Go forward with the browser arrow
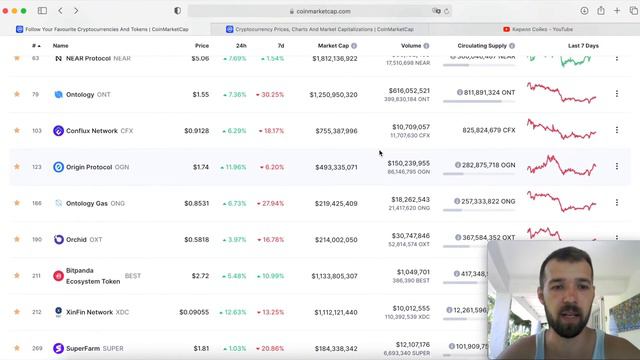 coord(76,11)
